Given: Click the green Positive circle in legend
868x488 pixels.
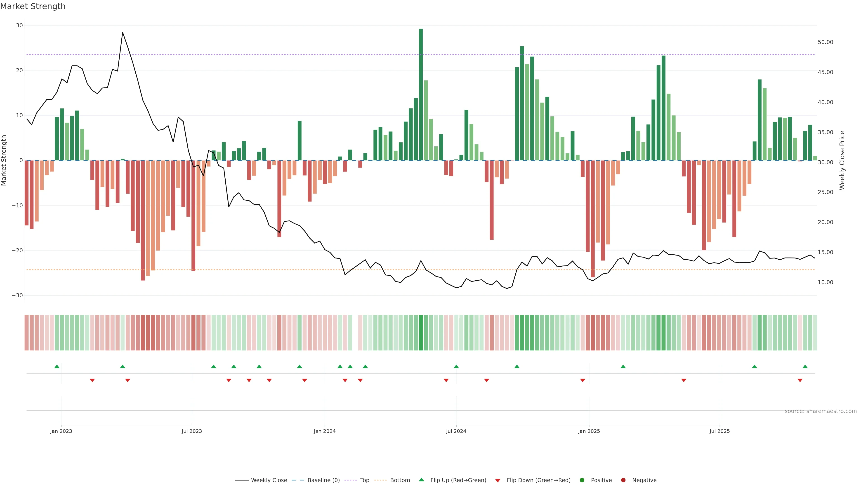Looking at the screenshot, I should click(x=582, y=480).
